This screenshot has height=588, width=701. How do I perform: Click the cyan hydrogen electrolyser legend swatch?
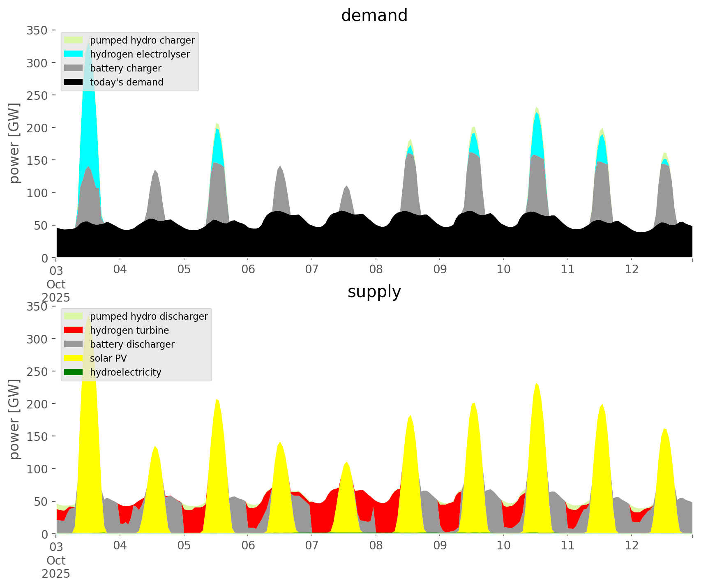(x=74, y=54)
